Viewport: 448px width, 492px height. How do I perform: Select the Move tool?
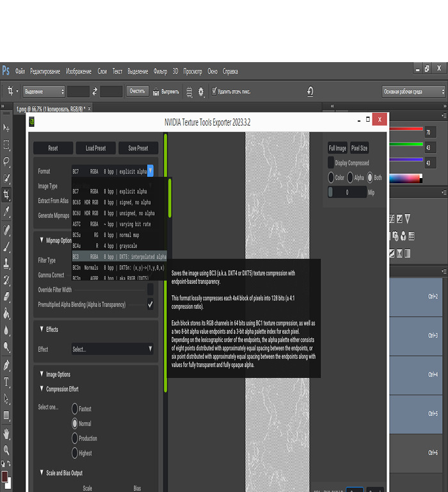pos(6,127)
